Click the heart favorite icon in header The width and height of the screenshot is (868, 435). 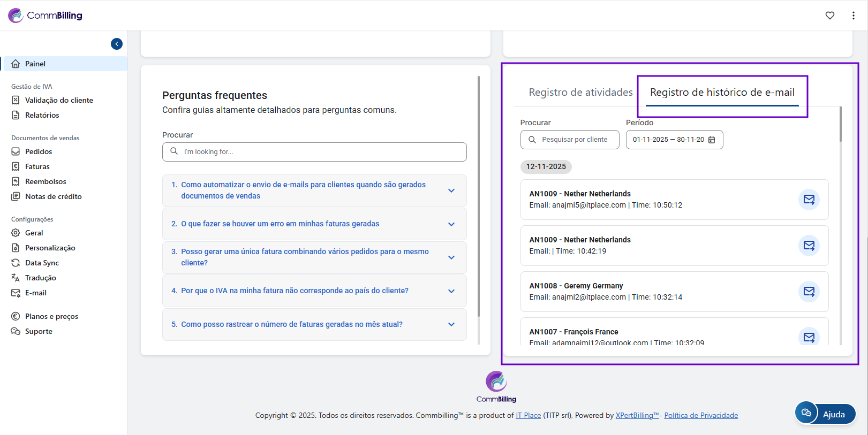pyautogui.click(x=829, y=16)
